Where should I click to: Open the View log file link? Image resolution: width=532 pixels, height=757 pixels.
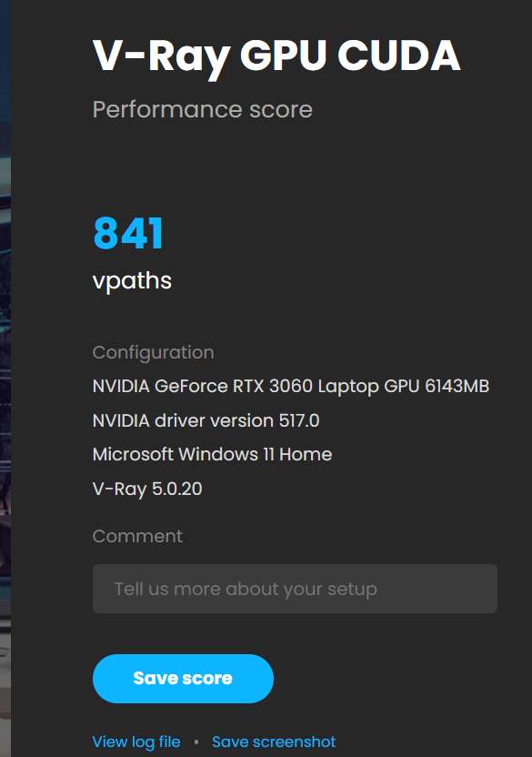point(136,742)
